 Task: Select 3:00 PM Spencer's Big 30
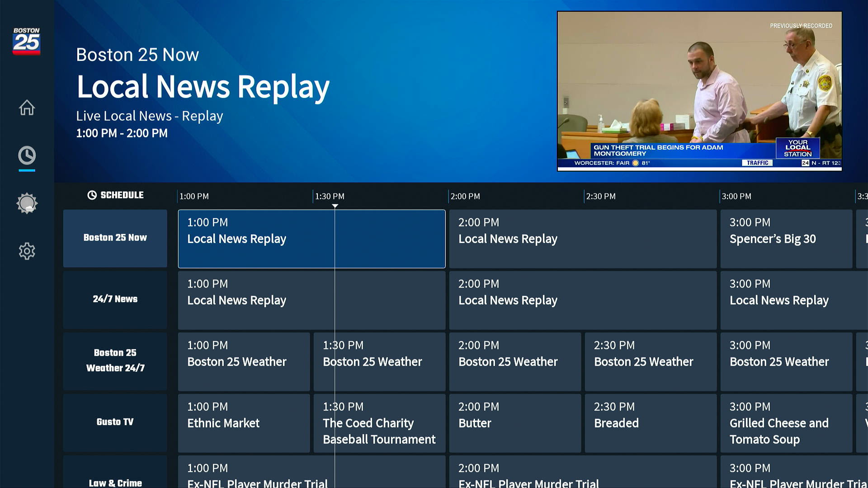pyautogui.click(x=786, y=239)
